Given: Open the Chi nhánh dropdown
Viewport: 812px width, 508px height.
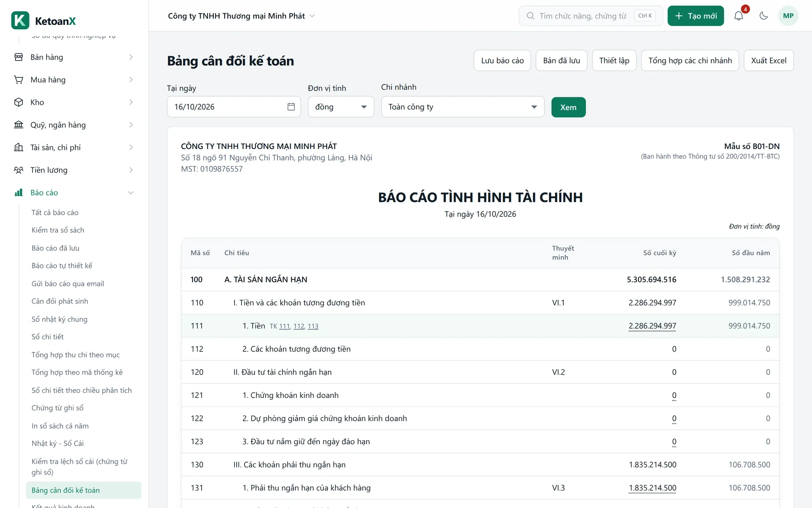Looking at the screenshot, I should pos(463,107).
